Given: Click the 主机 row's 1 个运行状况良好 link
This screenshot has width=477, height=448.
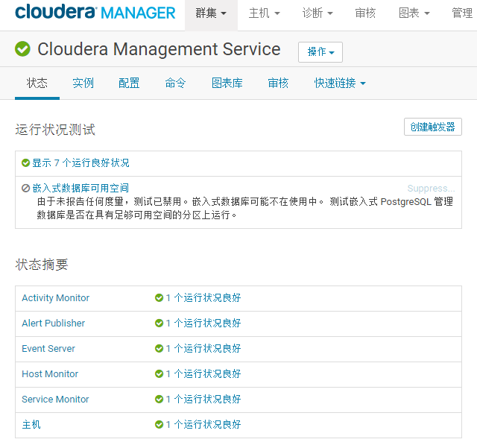Looking at the screenshot, I should click(x=203, y=424).
